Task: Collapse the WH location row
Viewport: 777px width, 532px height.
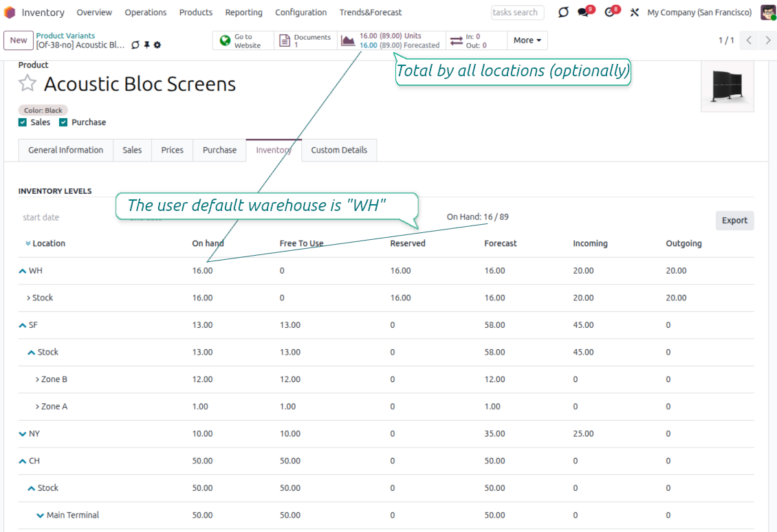Action: click(x=21, y=270)
